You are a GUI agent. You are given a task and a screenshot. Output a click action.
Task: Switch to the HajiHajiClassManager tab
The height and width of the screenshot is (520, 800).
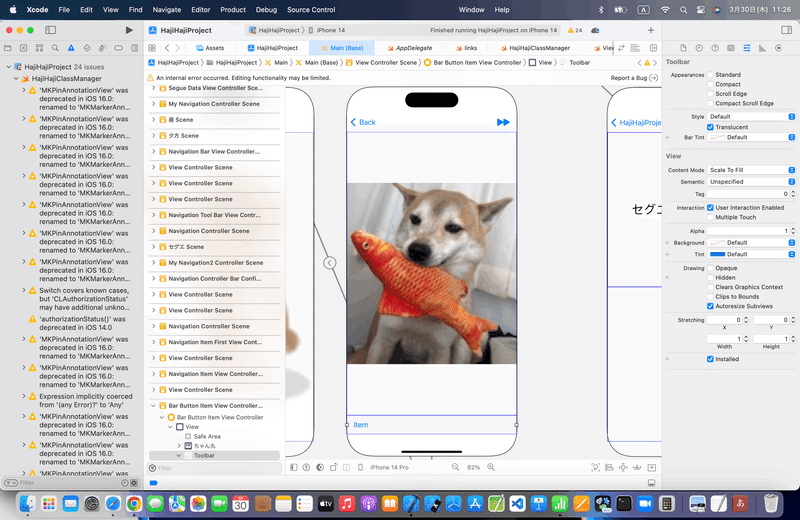tap(535, 48)
